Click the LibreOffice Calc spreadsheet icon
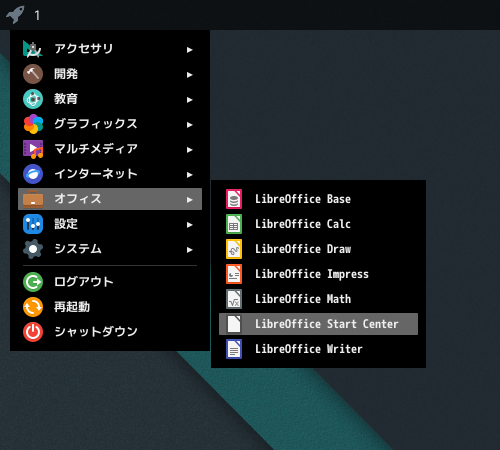 [x=234, y=224]
